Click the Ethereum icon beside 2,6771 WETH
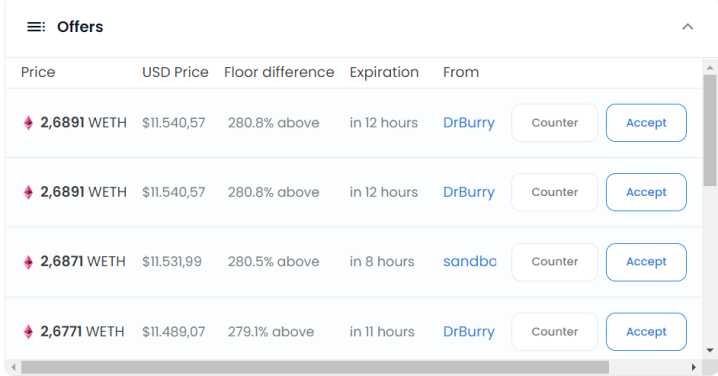Screen dimensions: 718x376 coord(28,332)
